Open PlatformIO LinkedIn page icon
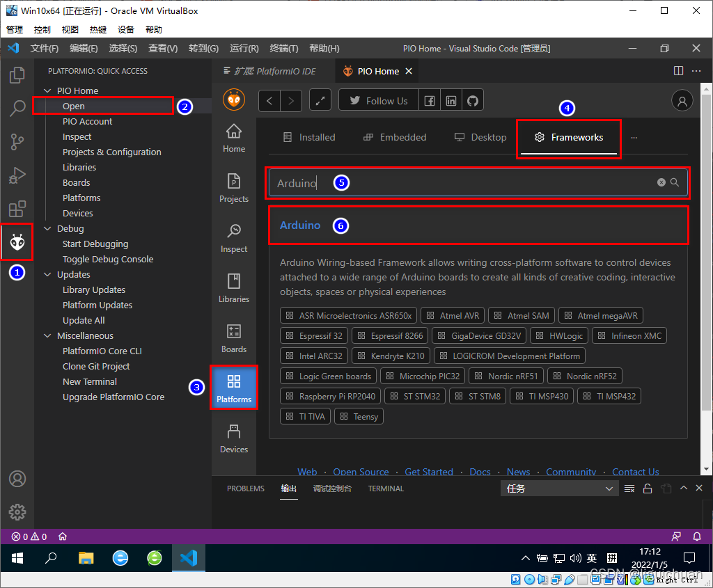713x588 pixels. (451, 101)
